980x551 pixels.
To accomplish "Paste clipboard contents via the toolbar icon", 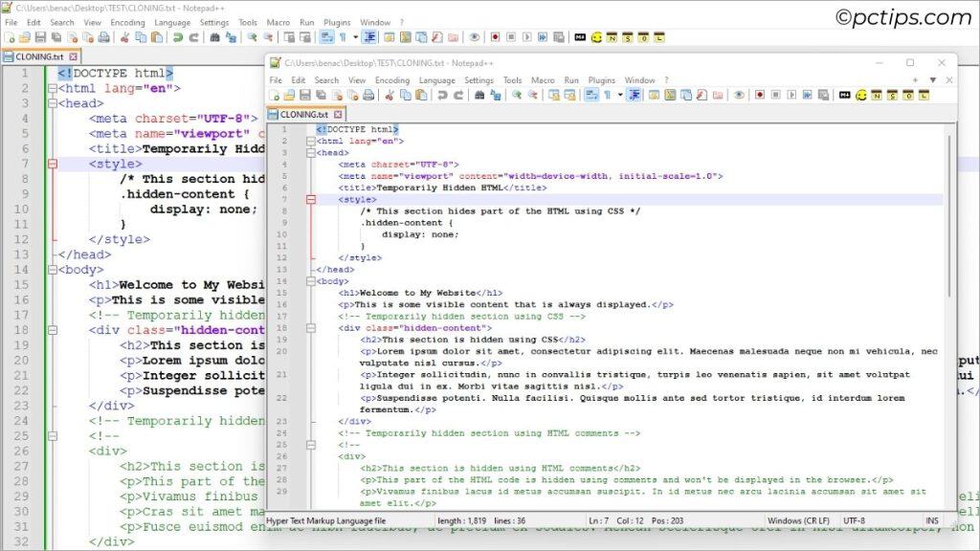I will [x=155, y=38].
